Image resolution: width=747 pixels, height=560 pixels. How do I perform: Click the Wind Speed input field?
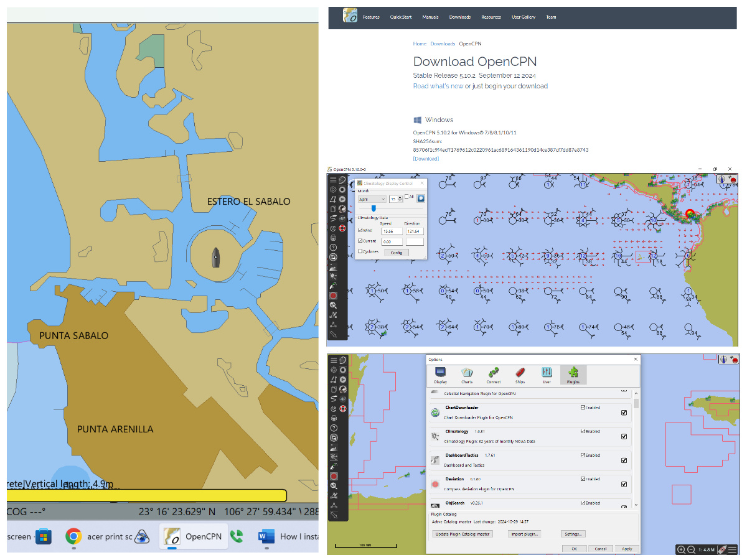click(x=392, y=231)
